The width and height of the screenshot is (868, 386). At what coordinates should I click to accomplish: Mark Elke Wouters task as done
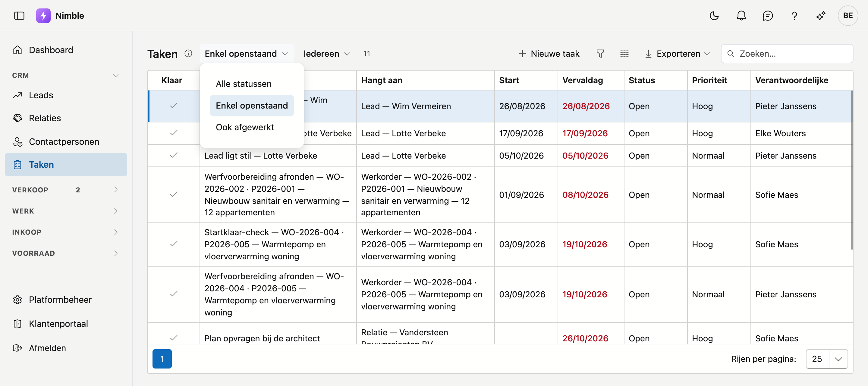(x=174, y=133)
